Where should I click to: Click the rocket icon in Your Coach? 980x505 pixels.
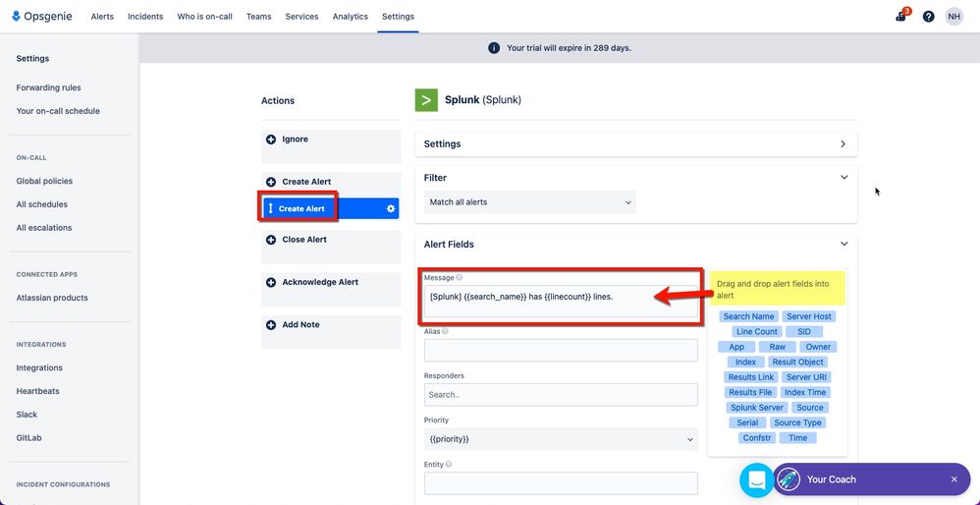(789, 479)
